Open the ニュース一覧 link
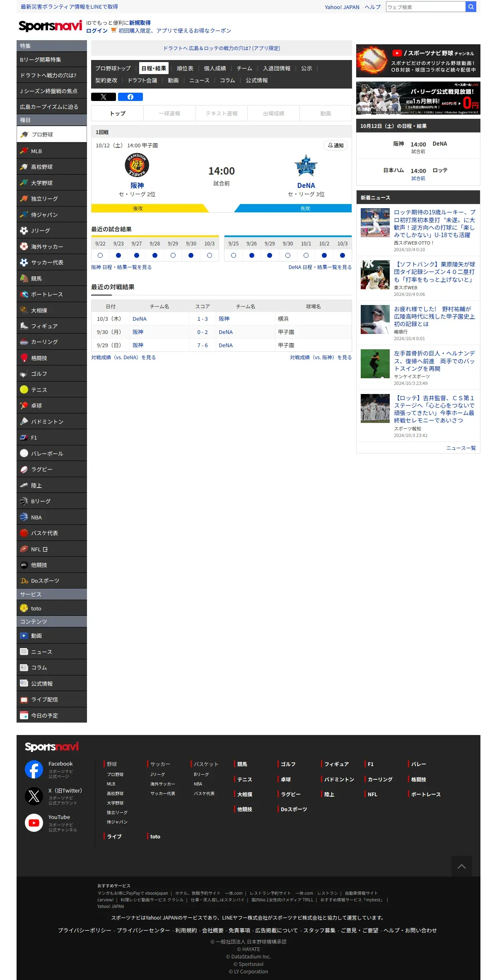Image resolution: width=497 pixels, height=980 pixels. (x=461, y=448)
